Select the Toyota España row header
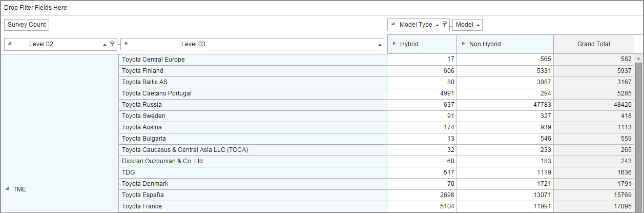The width and height of the screenshot is (644, 213). point(253,195)
